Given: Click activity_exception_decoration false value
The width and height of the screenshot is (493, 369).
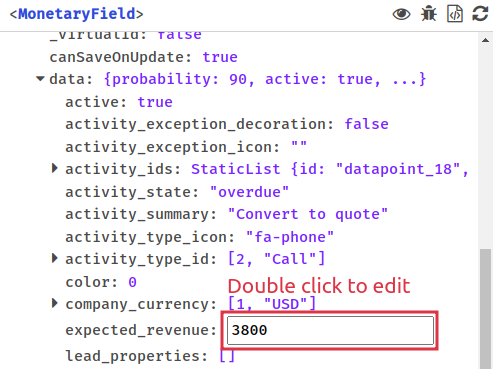Looking at the screenshot, I should [366, 124].
